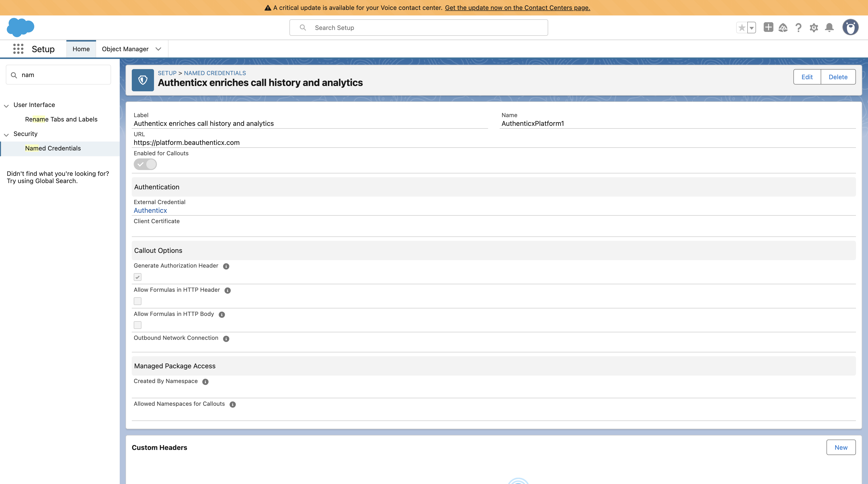Toggle the Enabled for Callouts switch
The width and height of the screenshot is (868, 484).
(x=145, y=164)
